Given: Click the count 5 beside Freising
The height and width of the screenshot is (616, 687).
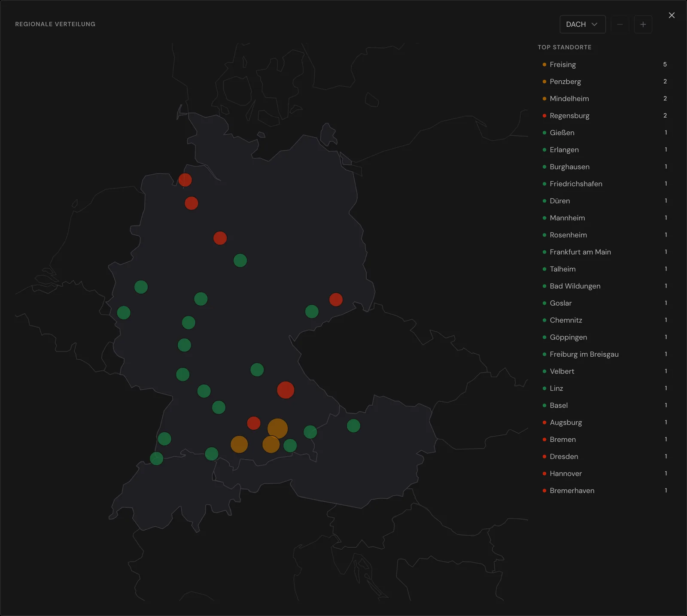Looking at the screenshot, I should click(665, 64).
